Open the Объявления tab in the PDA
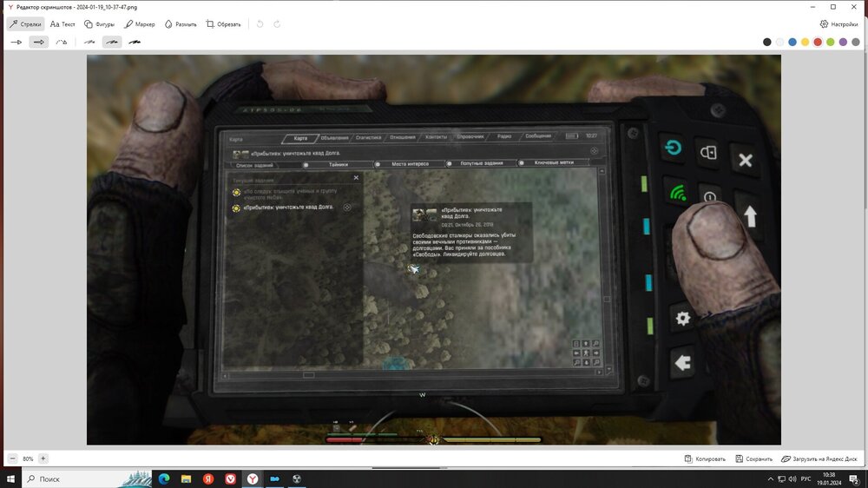The image size is (868, 488). click(334, 137)
